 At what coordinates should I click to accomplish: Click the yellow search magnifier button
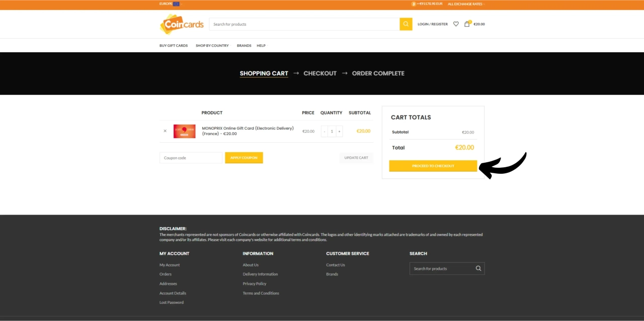point(406,24)
